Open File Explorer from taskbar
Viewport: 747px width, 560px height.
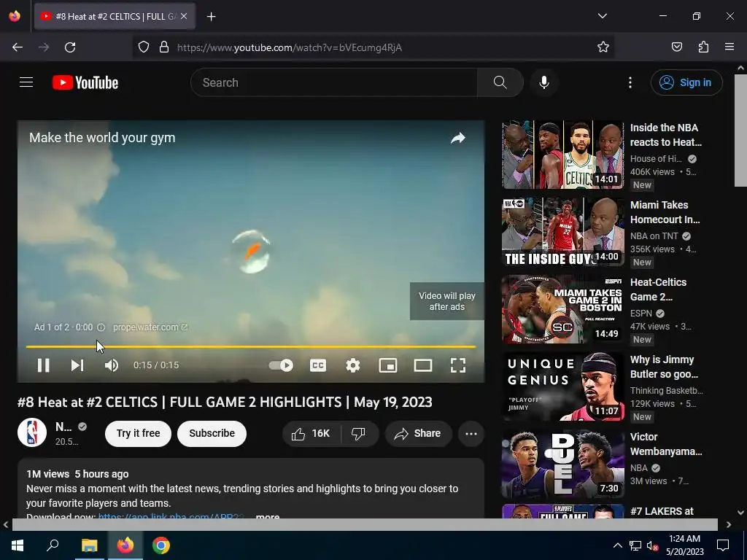tap(89, 545)
